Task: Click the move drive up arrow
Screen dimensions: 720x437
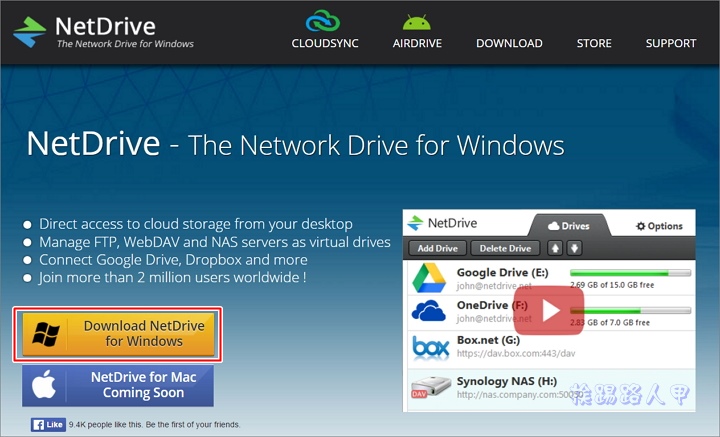Action: click(554, 248)
